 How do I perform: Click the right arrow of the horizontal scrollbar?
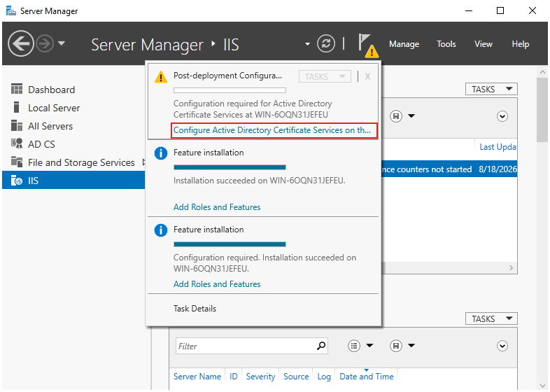(511, 268)
